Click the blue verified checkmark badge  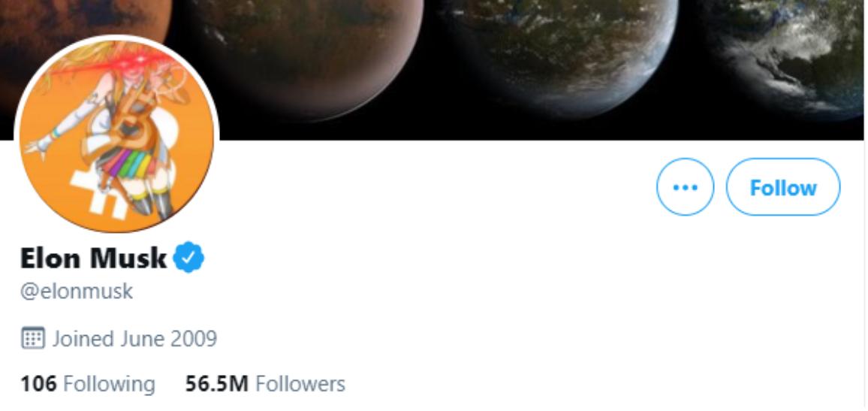[188, 257]
